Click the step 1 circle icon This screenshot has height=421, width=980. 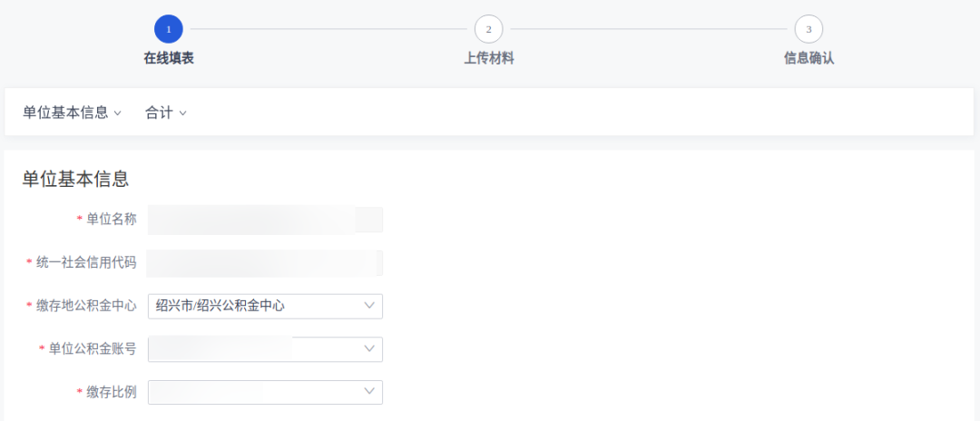pos(169,29)
